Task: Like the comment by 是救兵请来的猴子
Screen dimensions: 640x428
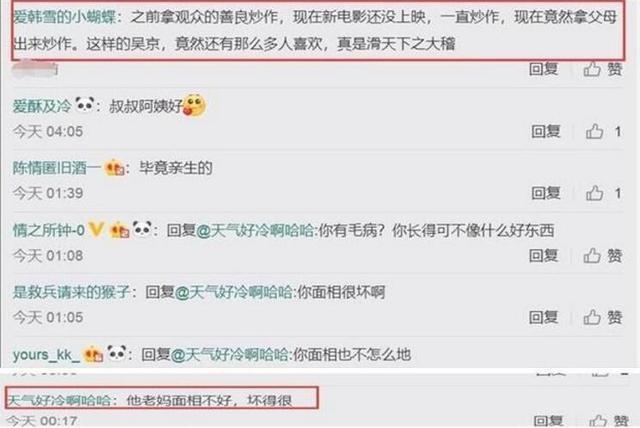Action: [602, 317]
